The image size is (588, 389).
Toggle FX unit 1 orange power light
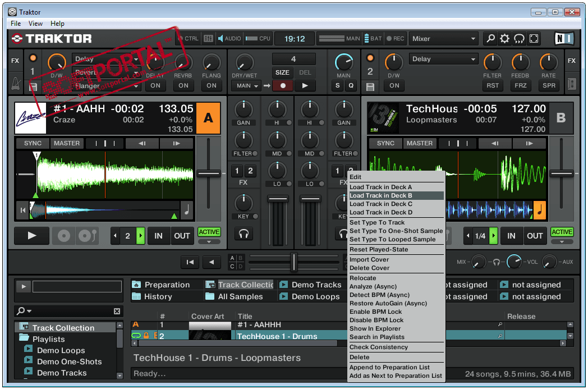33,58
